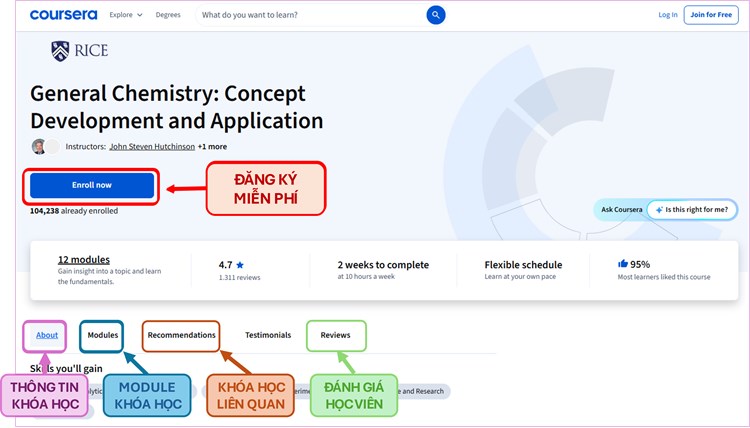750x428 pixels.
Task: Click '+1 more' instructors text
Action: point(212,146)
